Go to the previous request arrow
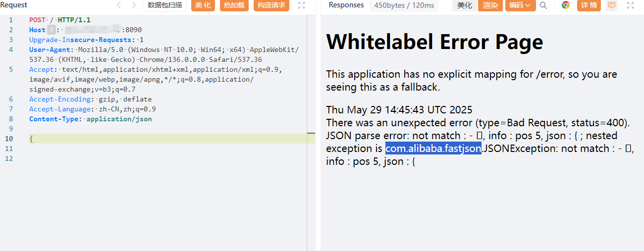644x251 pixels. point(119,5)
